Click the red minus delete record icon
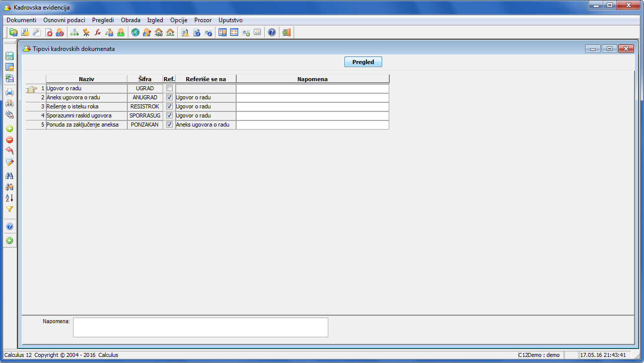This screenshot has height=363, width=644. (9, 140)
